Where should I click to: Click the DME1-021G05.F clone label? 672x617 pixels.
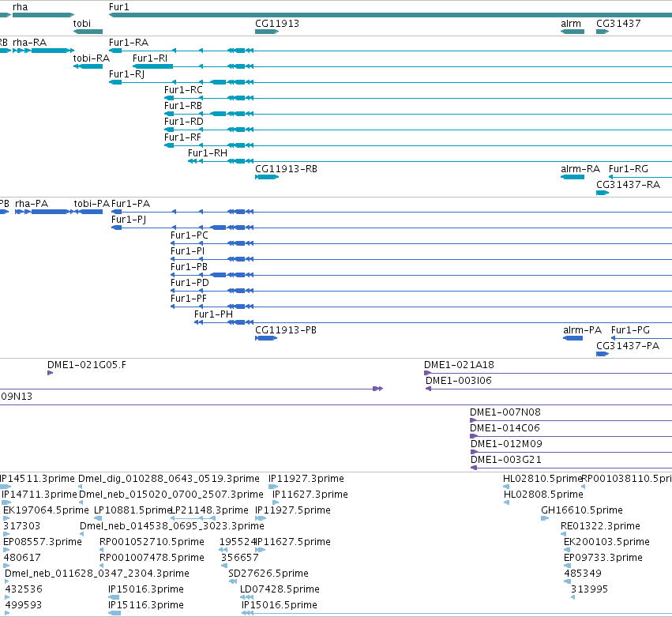(x=87, y=365)
